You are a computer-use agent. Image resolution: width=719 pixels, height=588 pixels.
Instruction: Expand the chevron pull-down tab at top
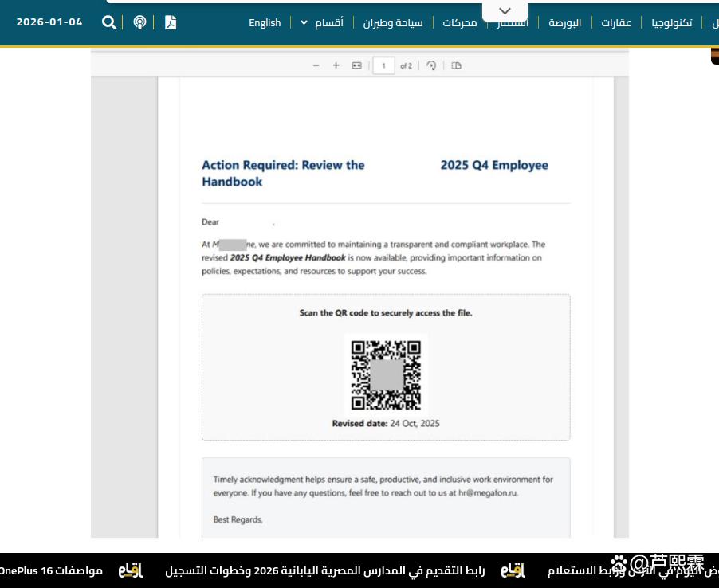coord(505,11)
